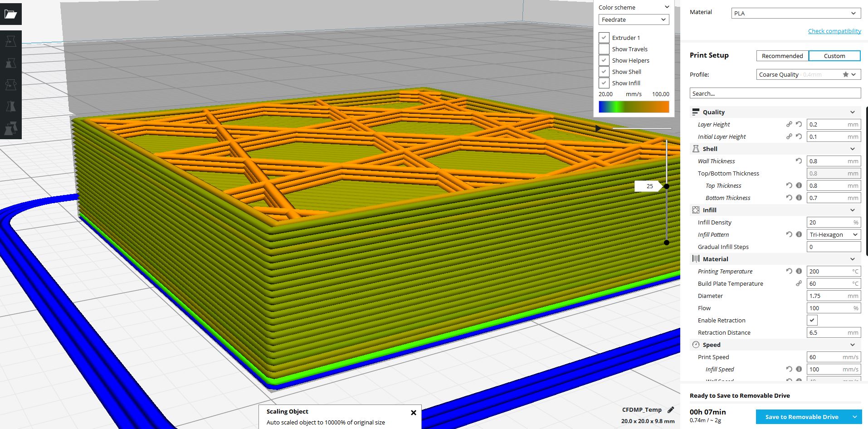Click Save to Removable Drive button

point(801,417)
